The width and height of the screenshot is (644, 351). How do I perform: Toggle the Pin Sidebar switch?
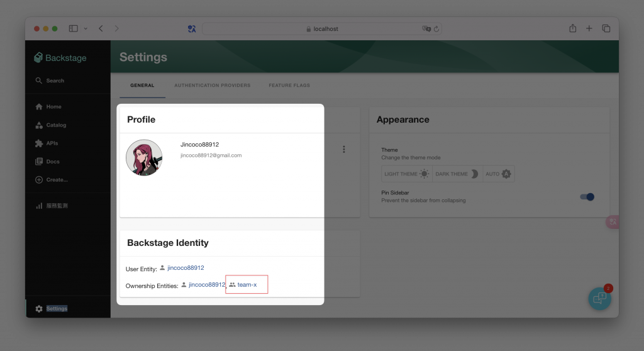[587, 197]
